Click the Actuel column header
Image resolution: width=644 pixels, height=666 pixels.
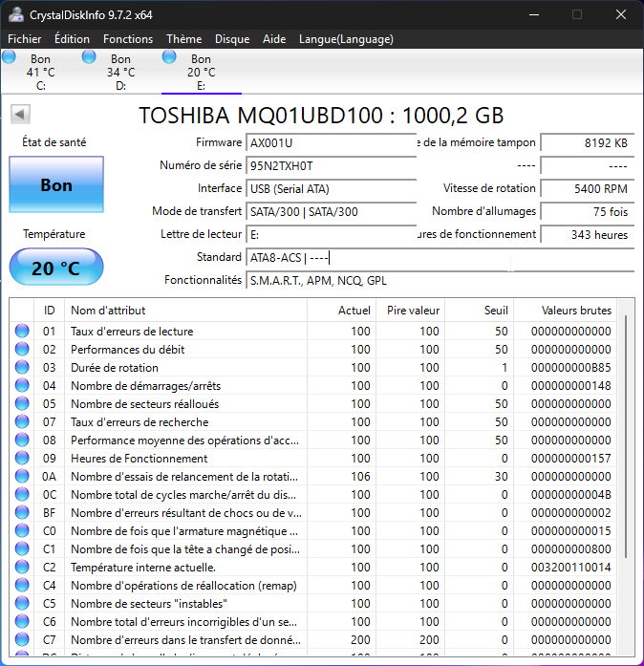coord(341,310)
